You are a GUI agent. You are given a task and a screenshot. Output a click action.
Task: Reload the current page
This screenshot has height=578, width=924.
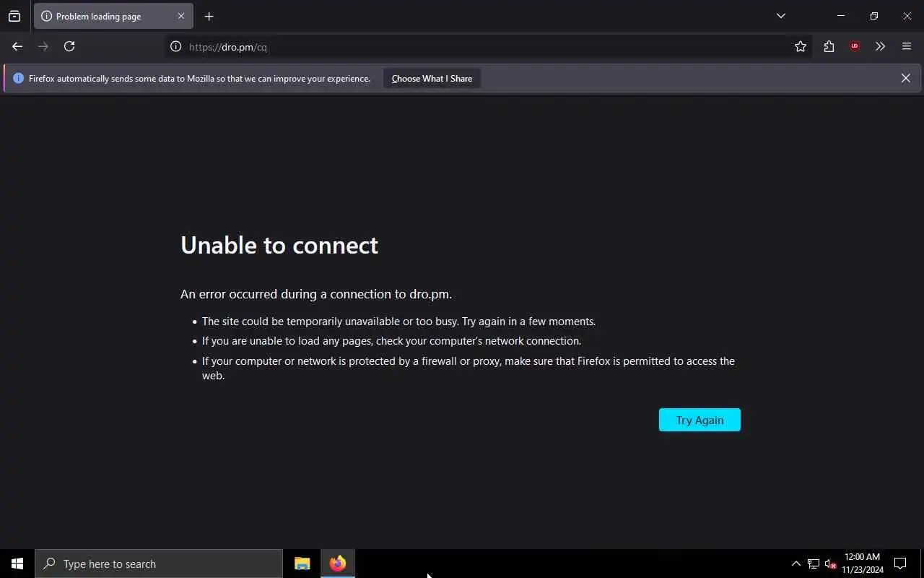tap(69, 46)
